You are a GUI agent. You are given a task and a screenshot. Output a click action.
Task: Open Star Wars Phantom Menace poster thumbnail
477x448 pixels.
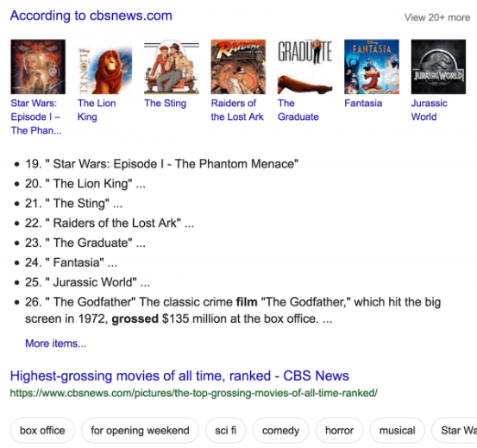click(x=38, y=66)
